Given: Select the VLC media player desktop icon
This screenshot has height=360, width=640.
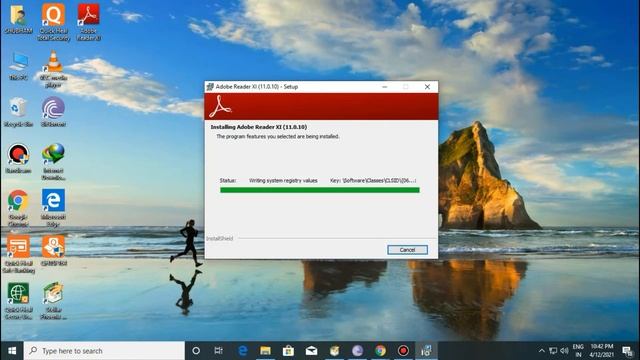Looking at the screenshot, I should (x=53, y=69).
